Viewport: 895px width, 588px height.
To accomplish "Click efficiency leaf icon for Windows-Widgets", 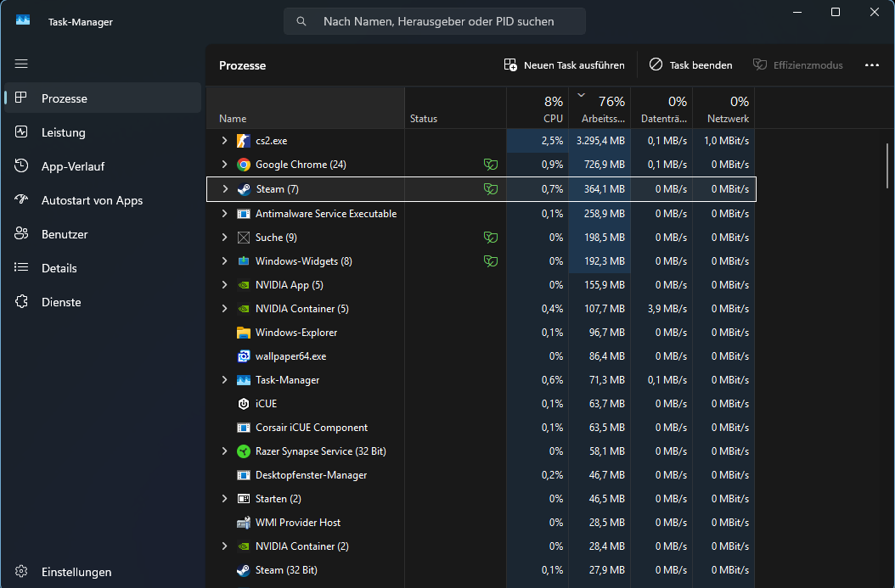I will pos(490,261).
